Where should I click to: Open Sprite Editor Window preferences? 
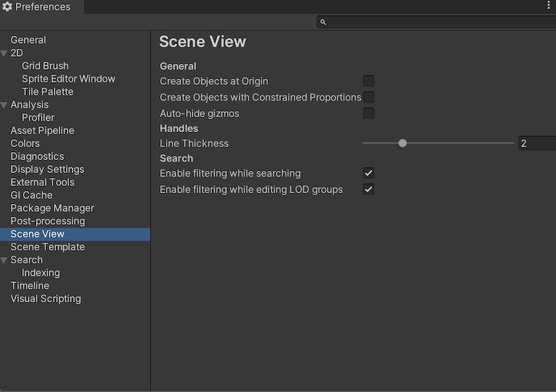click(68, 79)
